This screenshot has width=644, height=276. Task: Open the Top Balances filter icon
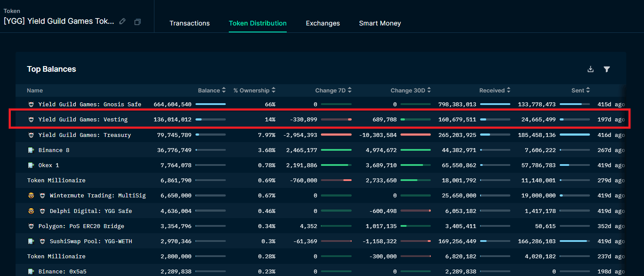coord(607,69)
